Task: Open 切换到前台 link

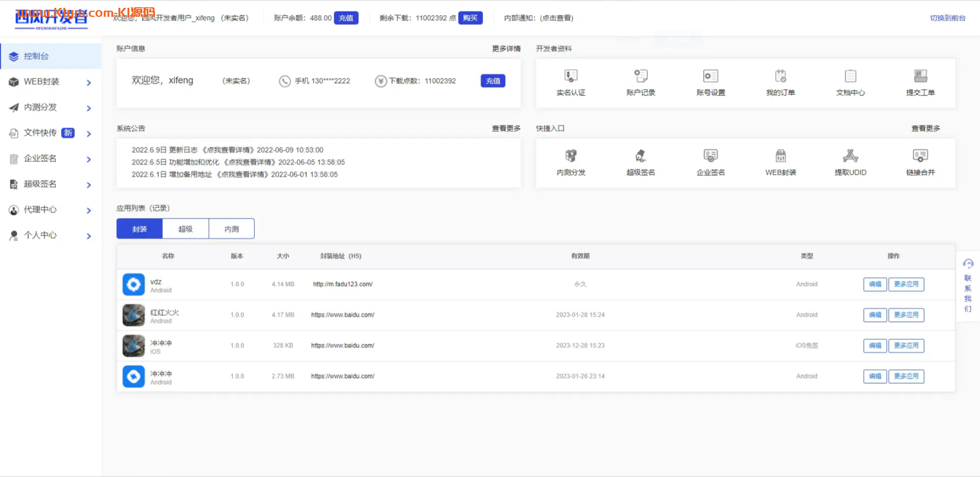Action: coord(947,18)
